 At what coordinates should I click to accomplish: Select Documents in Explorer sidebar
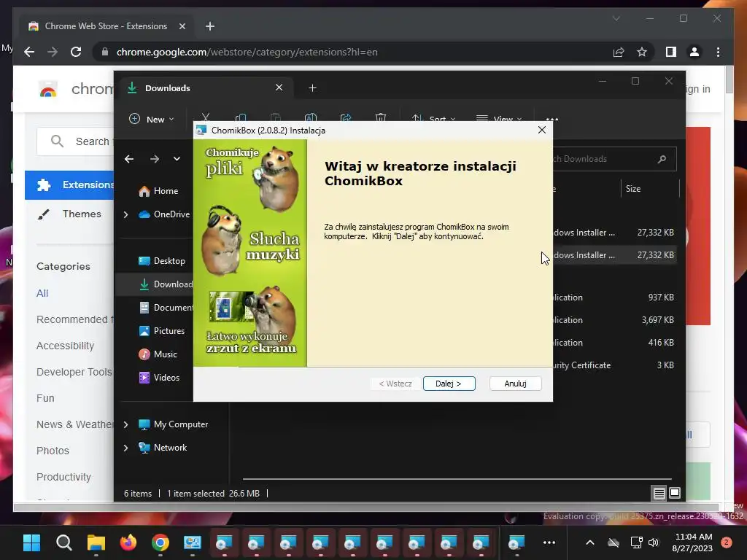[x=166, y=308]
